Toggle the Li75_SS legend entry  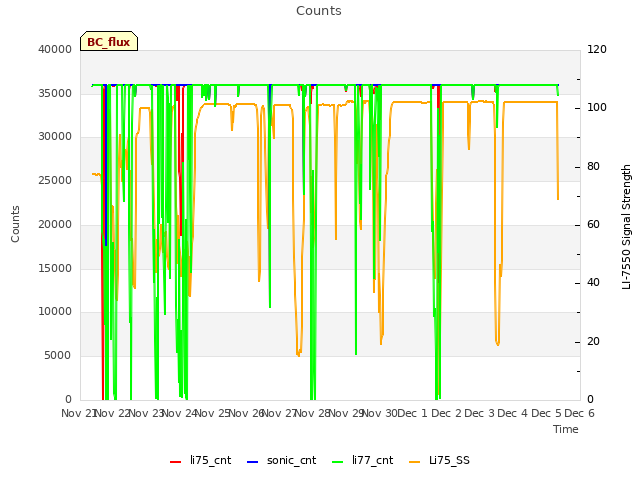pyautogui.click(x=439, y=461)
